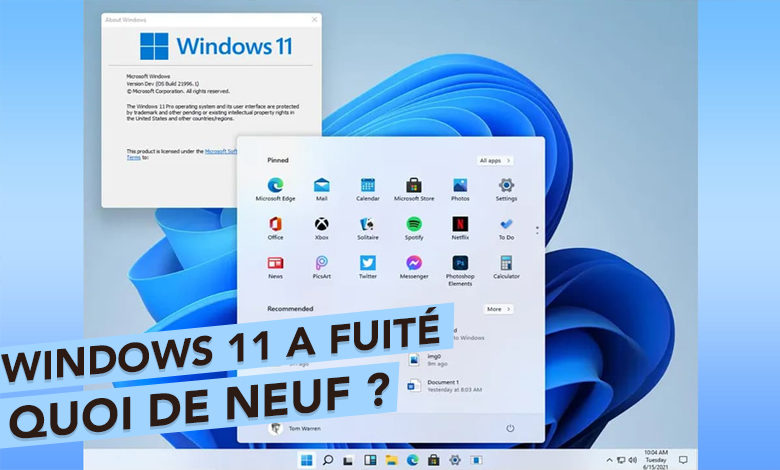Click the More button in Recommended
This screenshot has width=780, height=470.
pos(498,309)
